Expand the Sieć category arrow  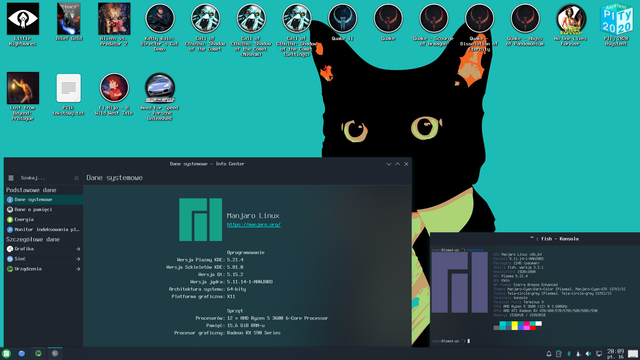[x=78, y=259]
